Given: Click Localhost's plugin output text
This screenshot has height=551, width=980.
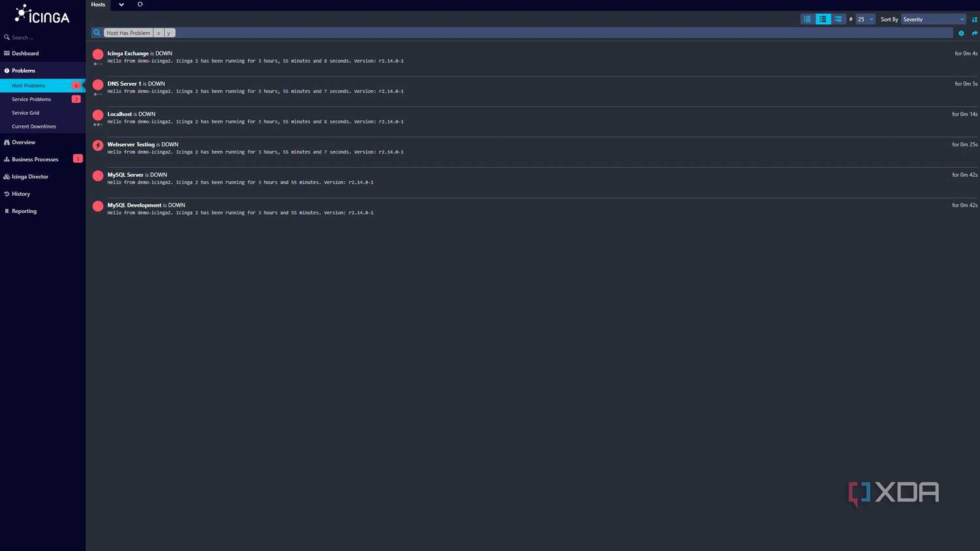Looking at the screenshot, I should point(255,122).
